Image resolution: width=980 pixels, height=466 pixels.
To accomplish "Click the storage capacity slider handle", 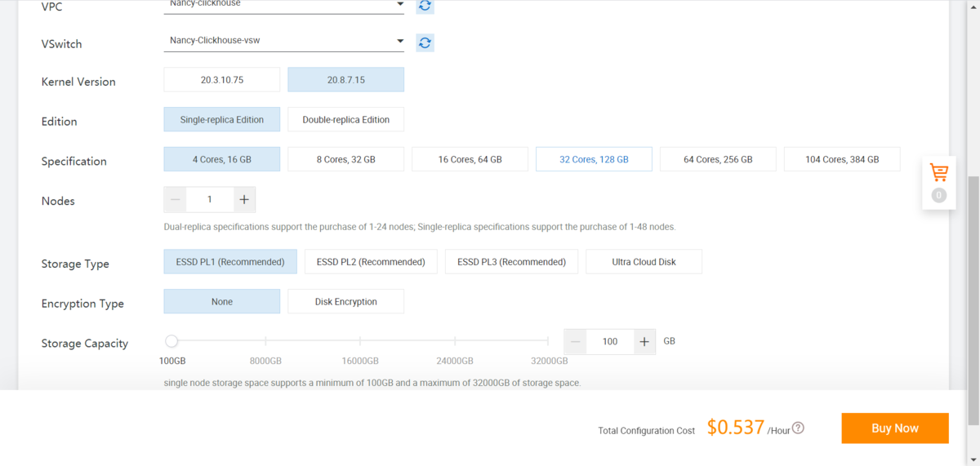I will (x=171, y=341).
